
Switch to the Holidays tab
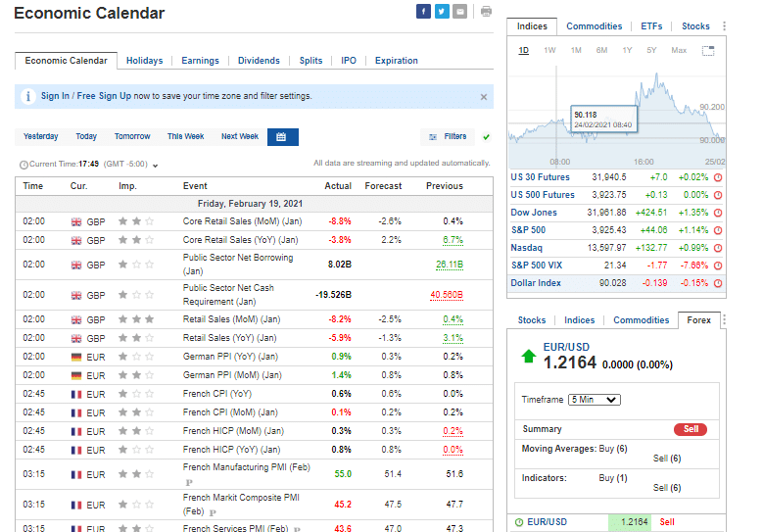[x=145, y=61]
